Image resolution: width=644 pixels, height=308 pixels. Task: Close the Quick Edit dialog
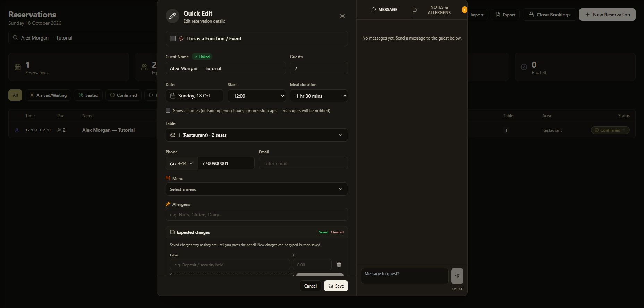tap(342, 16)
